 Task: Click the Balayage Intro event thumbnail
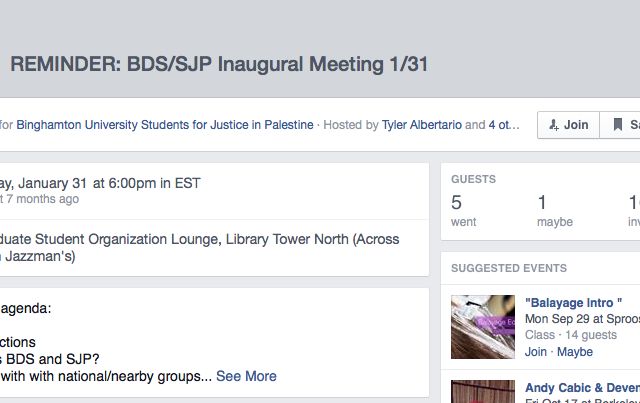coord(483,327)
